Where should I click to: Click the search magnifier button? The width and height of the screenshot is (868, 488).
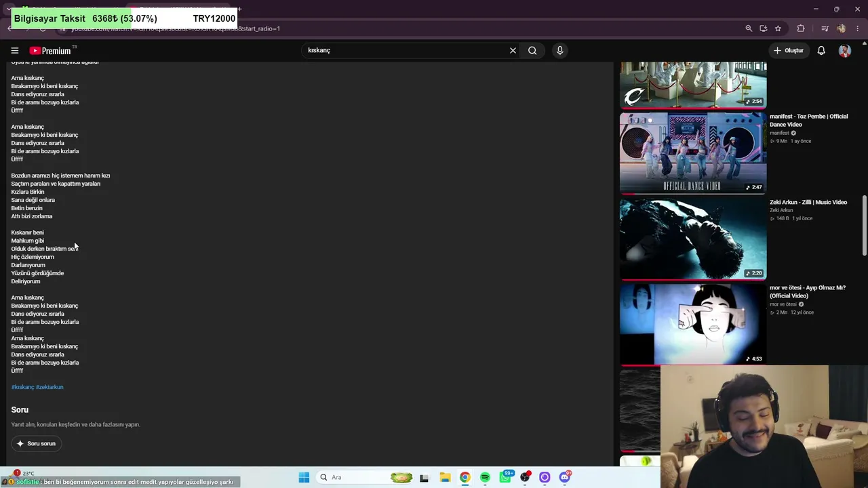point(532,50)
